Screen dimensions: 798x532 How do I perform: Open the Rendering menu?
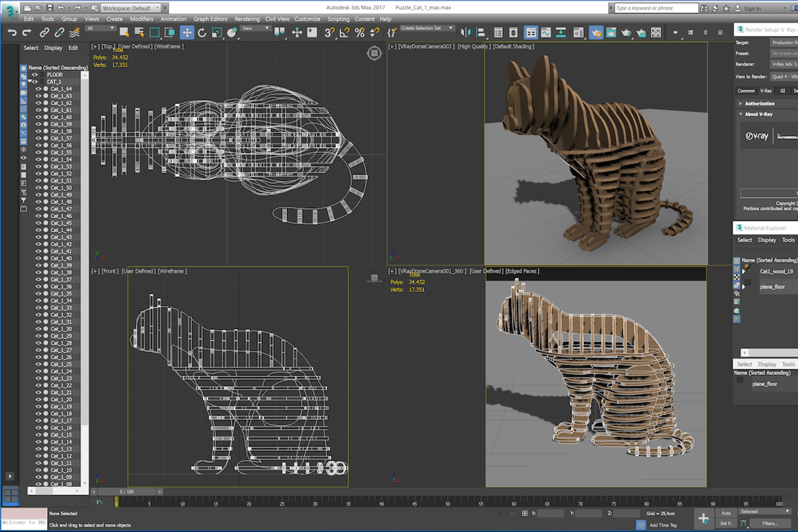pyautogui.click(x=247, y=19)
